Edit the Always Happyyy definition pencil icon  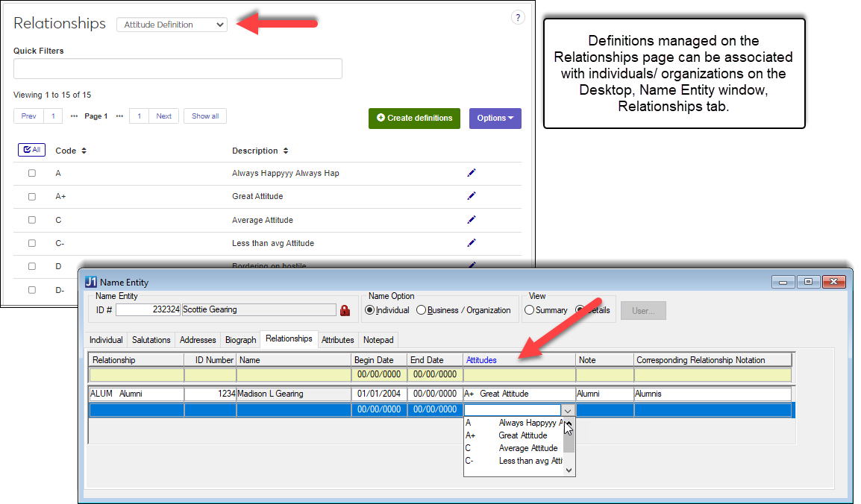[x=471, y=173]
